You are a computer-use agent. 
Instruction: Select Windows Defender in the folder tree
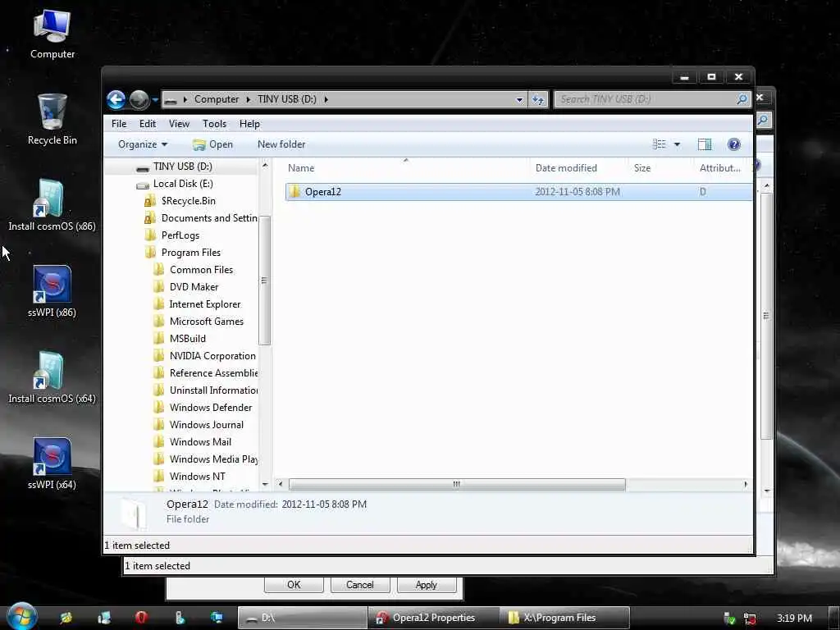(x=211, y=407)
